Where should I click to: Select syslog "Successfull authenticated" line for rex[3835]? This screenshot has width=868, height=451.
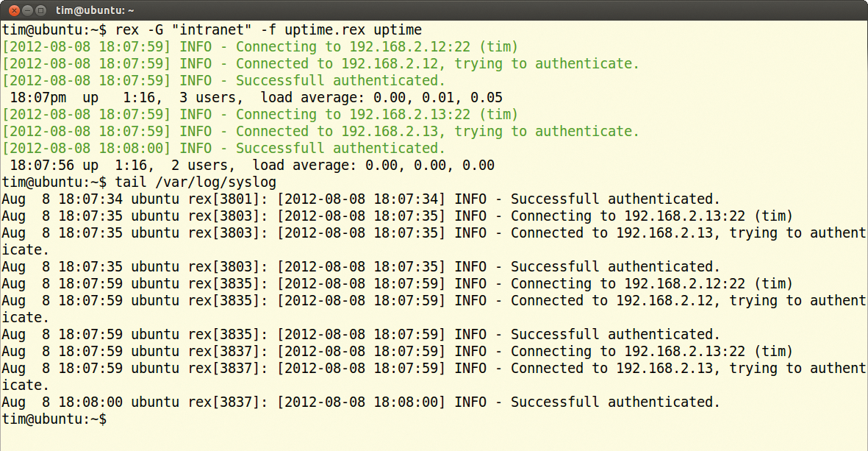pos(360,335)
